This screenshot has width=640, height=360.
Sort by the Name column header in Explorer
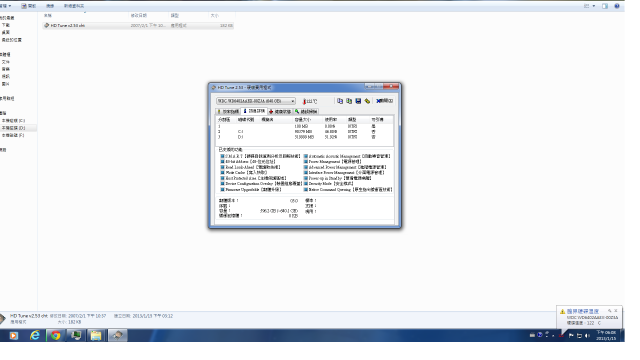[x=85, y=16]
